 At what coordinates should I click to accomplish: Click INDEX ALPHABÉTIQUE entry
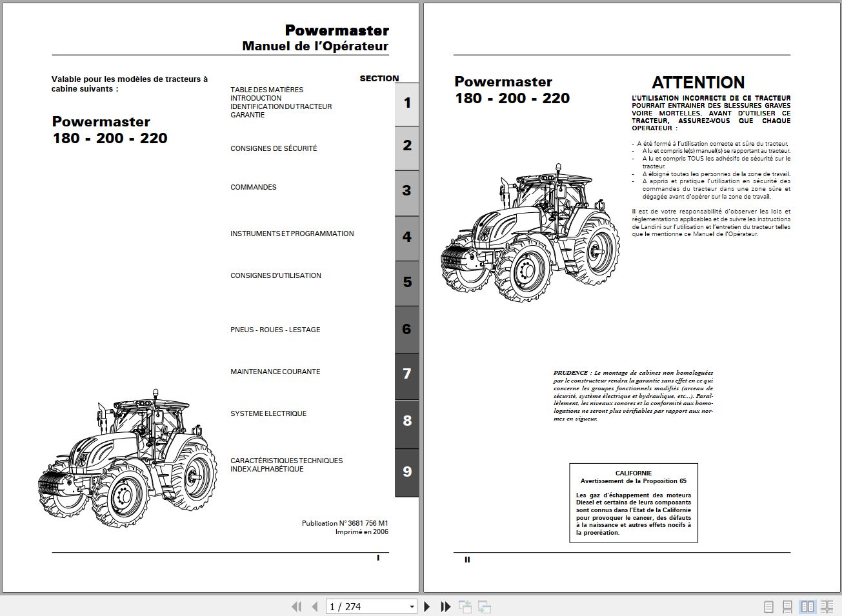pos(266,469)
